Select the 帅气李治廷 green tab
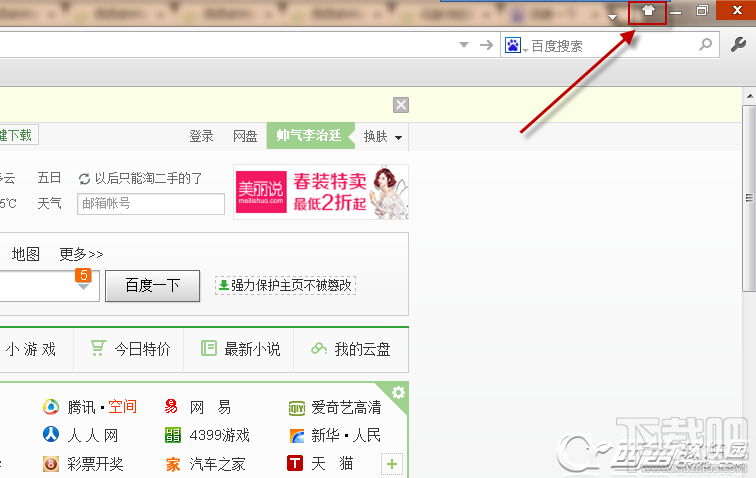 coord(310,136)
